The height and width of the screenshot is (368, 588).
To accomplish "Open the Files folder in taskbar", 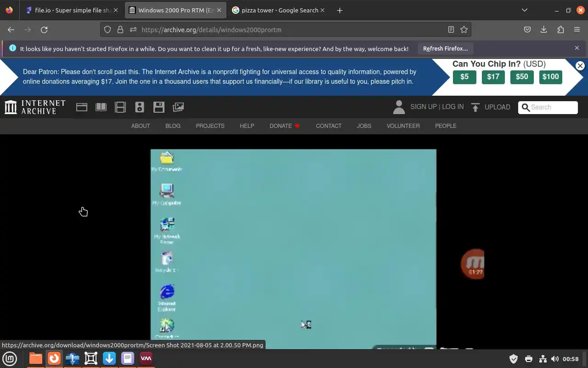I will (x=35, y=358).
